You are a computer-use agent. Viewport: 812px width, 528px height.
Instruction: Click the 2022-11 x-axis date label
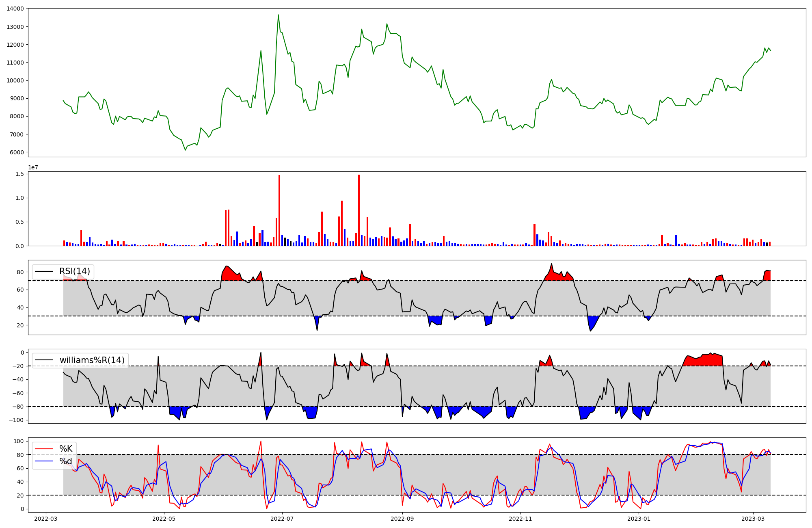click(x=520, y=519)
